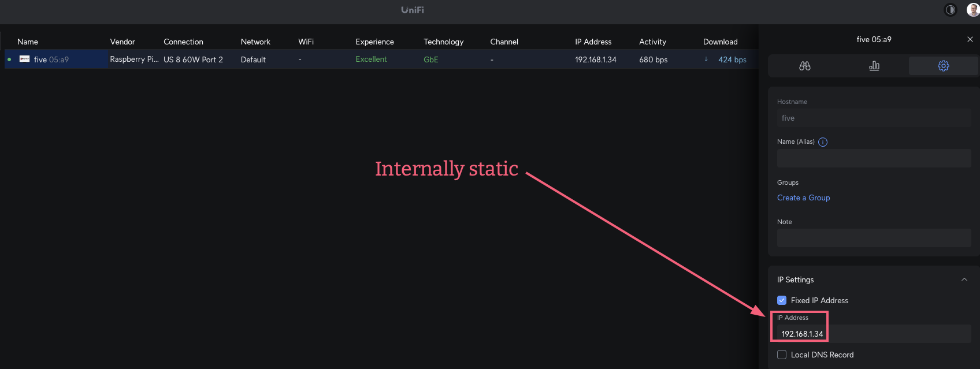Screen dimensions: 980x369
Task: Sort the table by Name column
Action: tap(28, 42)
